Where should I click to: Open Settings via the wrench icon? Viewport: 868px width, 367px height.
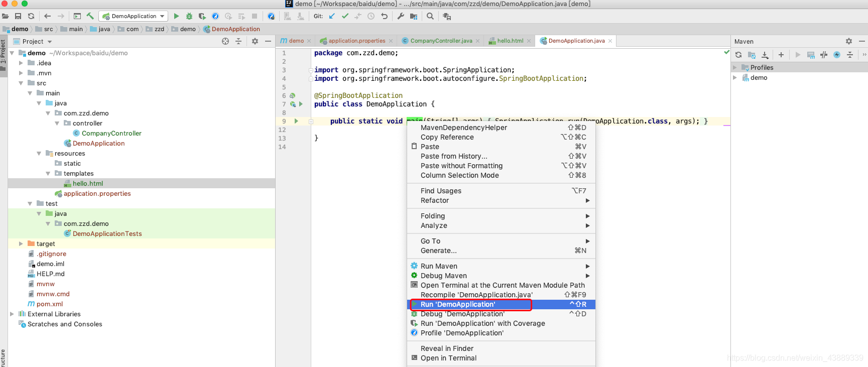pos(401,16)
